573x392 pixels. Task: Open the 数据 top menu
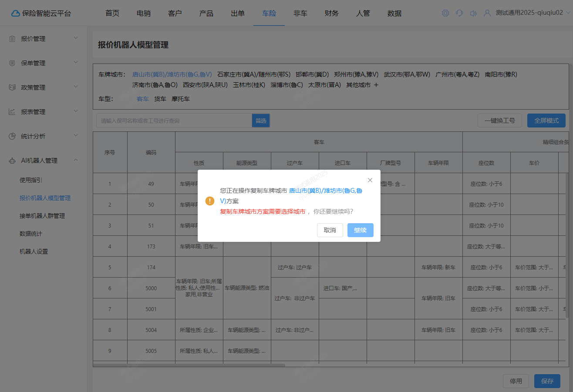tap(394, 13)
